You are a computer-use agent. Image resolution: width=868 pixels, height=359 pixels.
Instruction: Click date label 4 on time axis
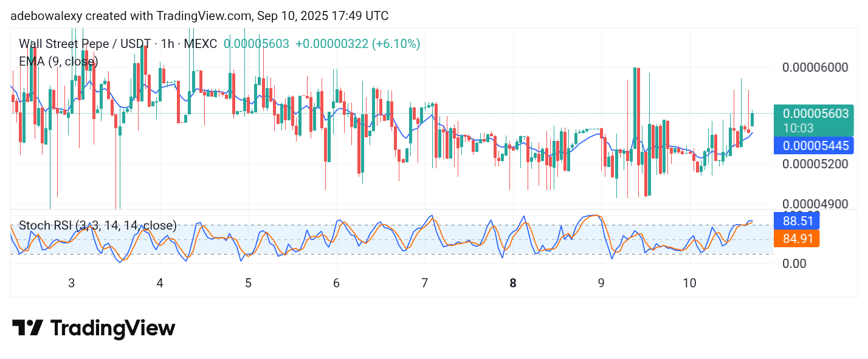click(x=160, y=283)
